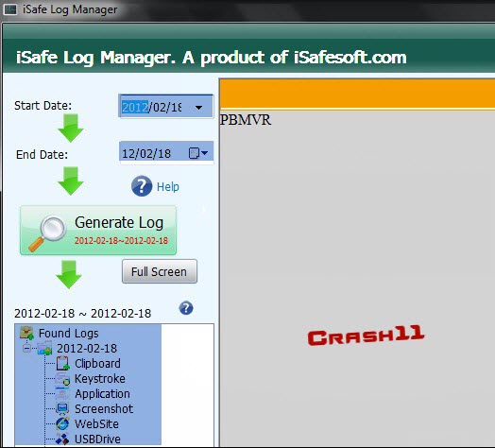Click the PBMVR text in the log view
495x448 pixels.
click(x=246, y=120)
